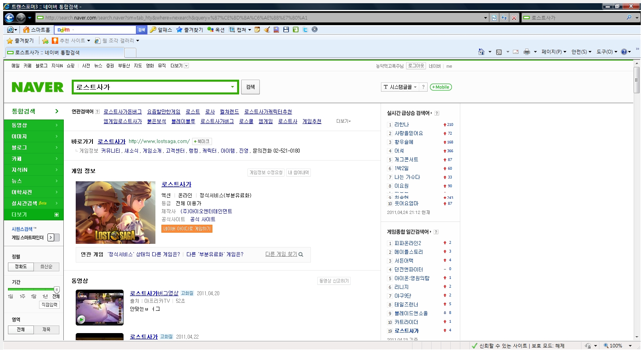Click the Twitter bird icon in toolbar

click(x=305, y=29)
